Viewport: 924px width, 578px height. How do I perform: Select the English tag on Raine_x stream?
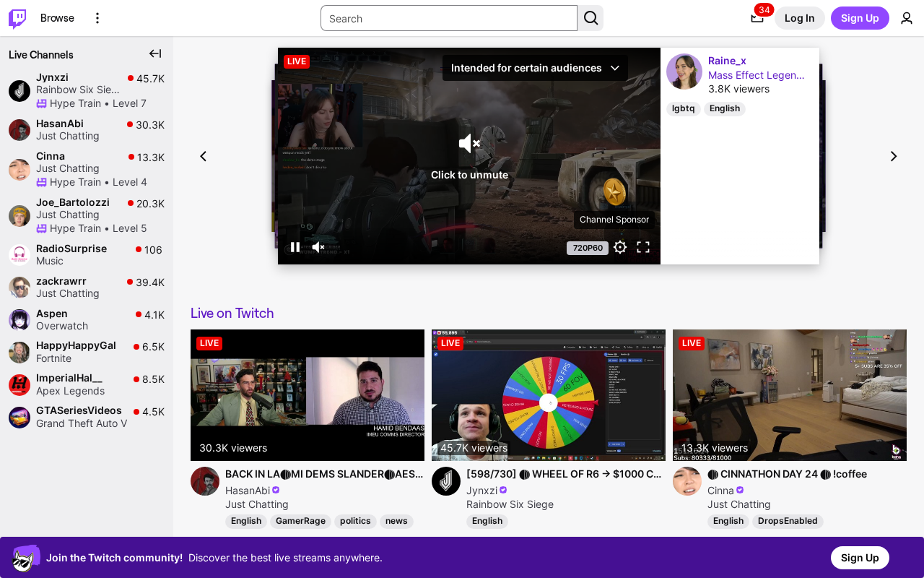click(x=725, y=108)
